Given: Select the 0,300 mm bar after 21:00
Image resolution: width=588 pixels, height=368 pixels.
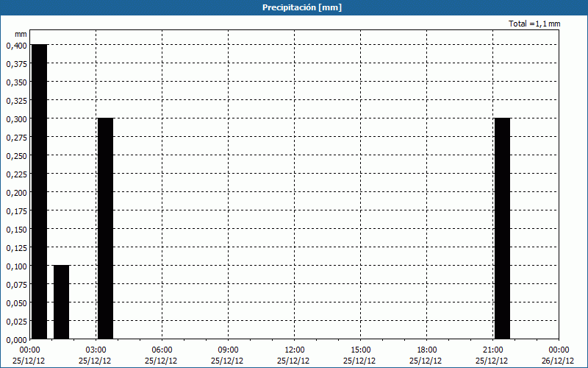Looking at the screenshot, I should [x=503, y=228].
